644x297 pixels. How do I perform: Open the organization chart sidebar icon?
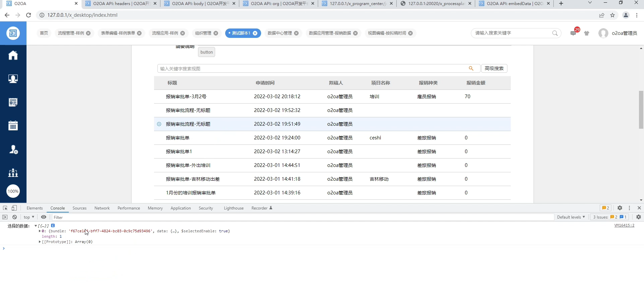13,173
